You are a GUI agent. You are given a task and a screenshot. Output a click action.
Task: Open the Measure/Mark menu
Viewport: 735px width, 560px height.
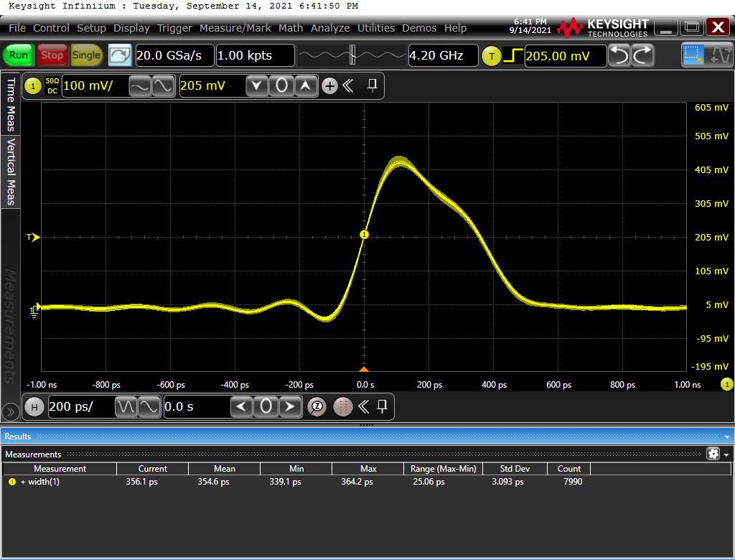click(x=236, y=28)
